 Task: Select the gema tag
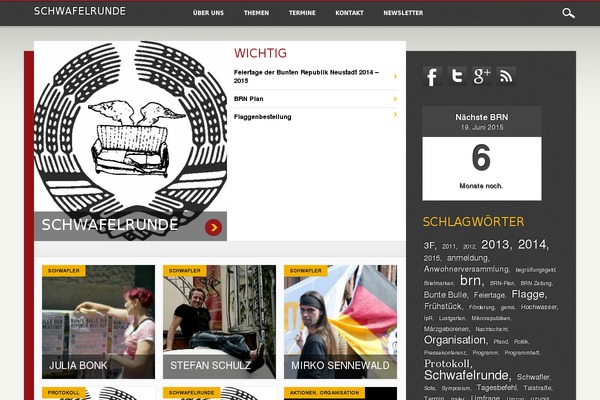(x=508, y=307)
